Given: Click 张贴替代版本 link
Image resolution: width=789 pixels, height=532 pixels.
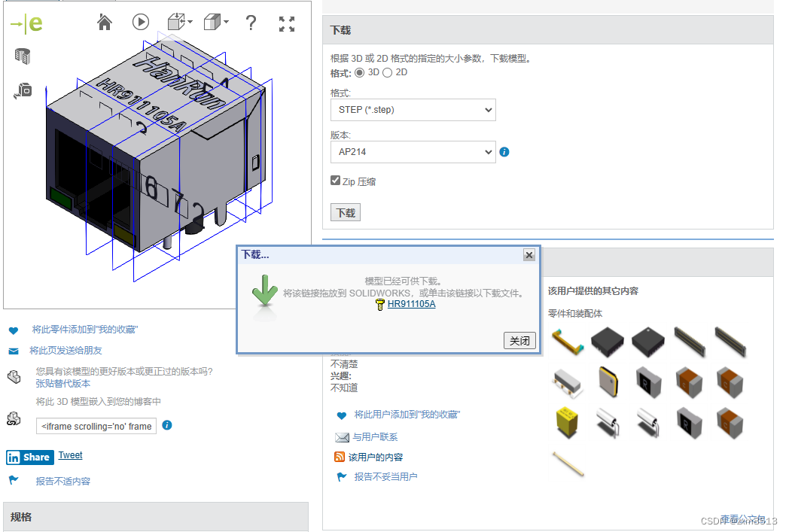Looking at the screenshot, I should [x=63, y=383].
